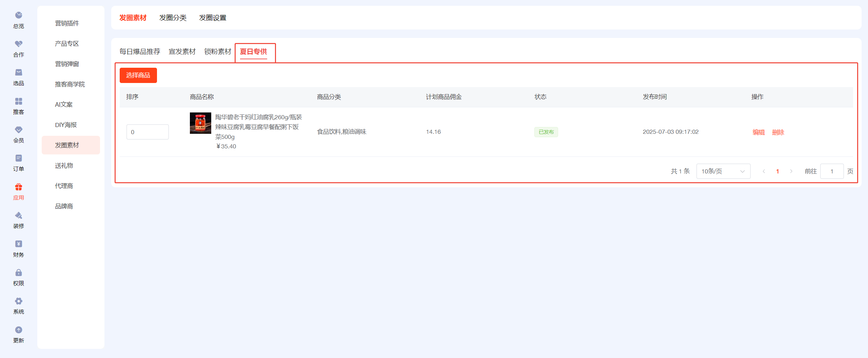
Task: Expand the 10条/页 page size dropdown
Action: 723,171
